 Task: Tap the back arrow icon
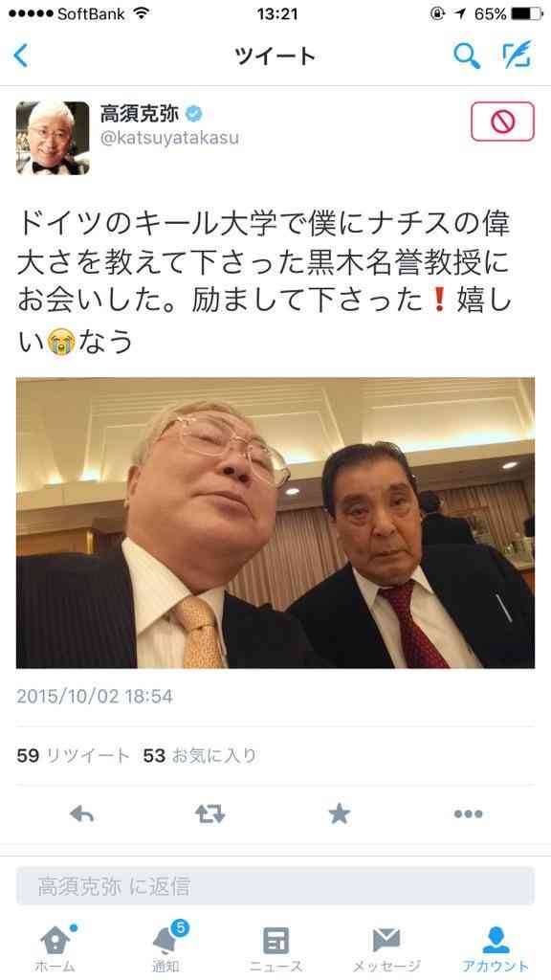21,56
